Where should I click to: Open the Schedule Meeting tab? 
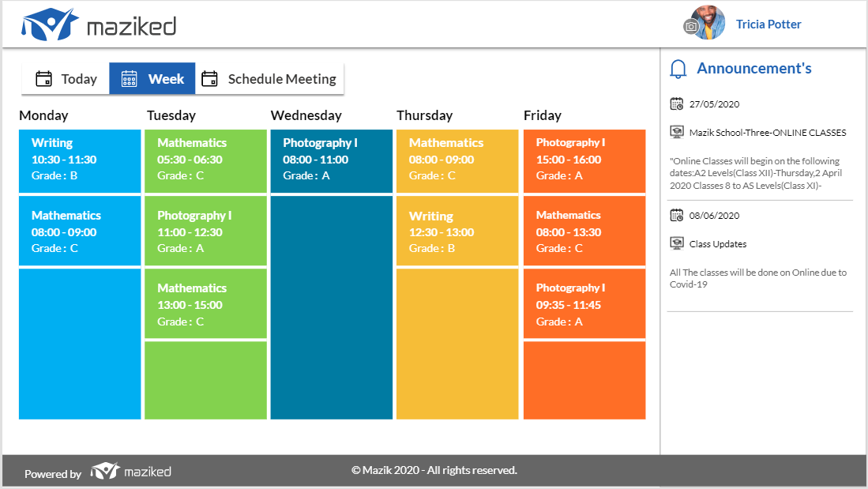[x=269, y=79]
